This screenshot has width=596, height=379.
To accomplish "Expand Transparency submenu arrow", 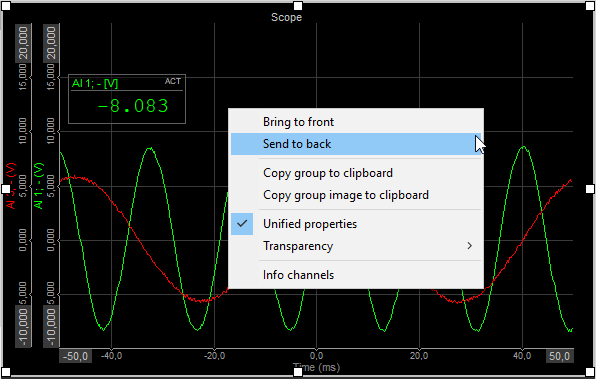I will (470, 246).
